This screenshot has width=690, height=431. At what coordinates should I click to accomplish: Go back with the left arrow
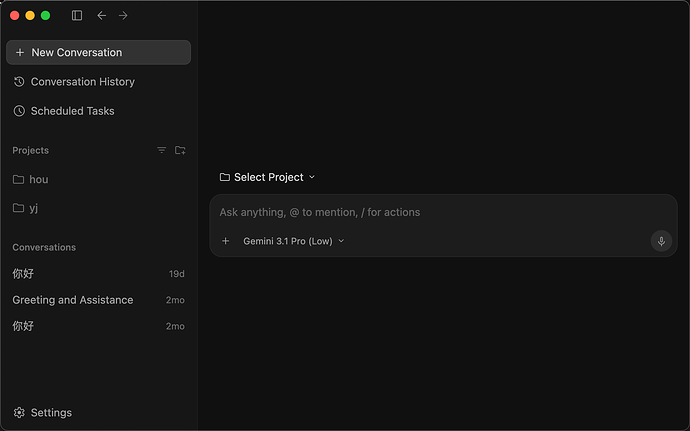point(102,15)
